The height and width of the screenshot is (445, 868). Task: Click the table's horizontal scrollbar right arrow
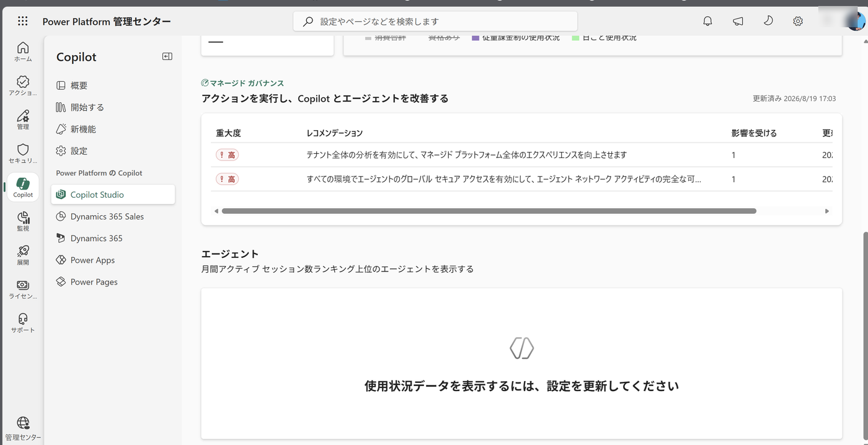[827, 211]
